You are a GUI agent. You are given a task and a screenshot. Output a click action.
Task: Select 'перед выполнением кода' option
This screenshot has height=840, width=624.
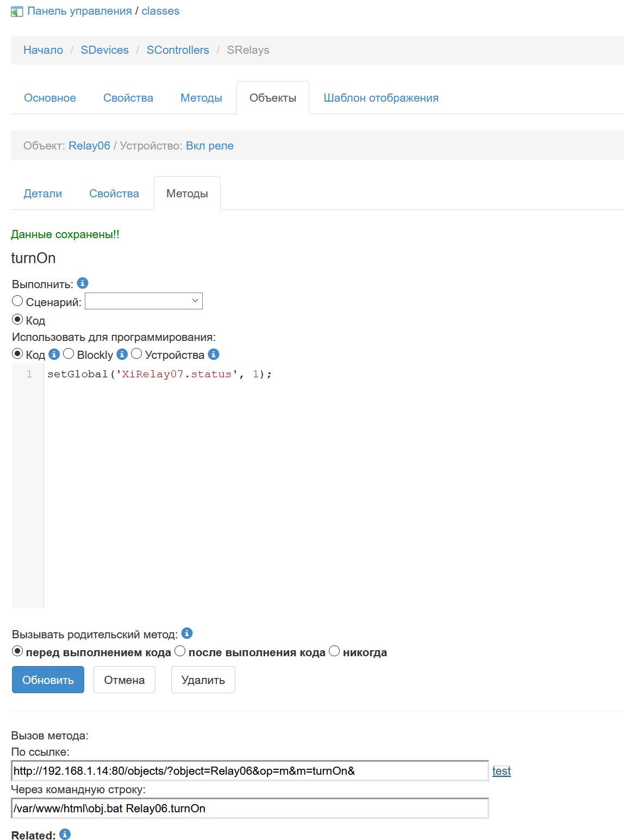[x=17, y=651]
